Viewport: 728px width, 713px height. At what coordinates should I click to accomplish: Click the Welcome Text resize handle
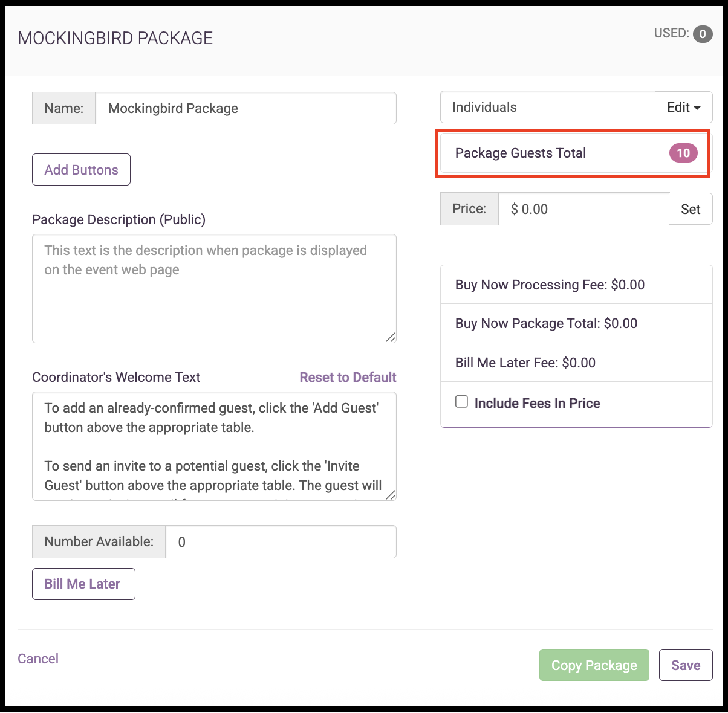(x=391, y=495)
